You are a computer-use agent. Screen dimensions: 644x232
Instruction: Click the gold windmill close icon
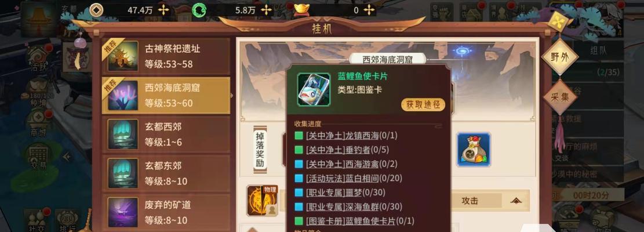click(558, 22)
